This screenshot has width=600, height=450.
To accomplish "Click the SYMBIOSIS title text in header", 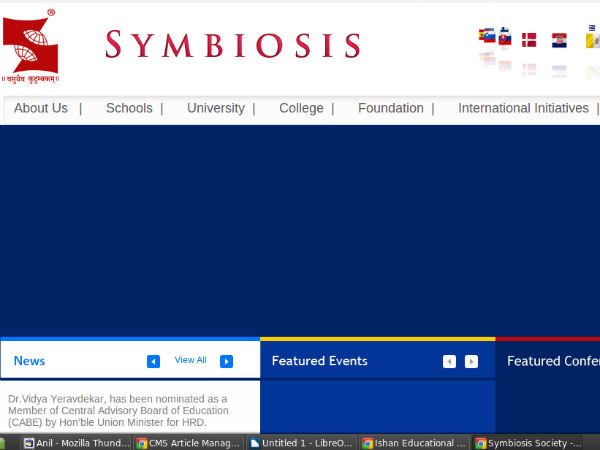I will click(x=232, y=45).
